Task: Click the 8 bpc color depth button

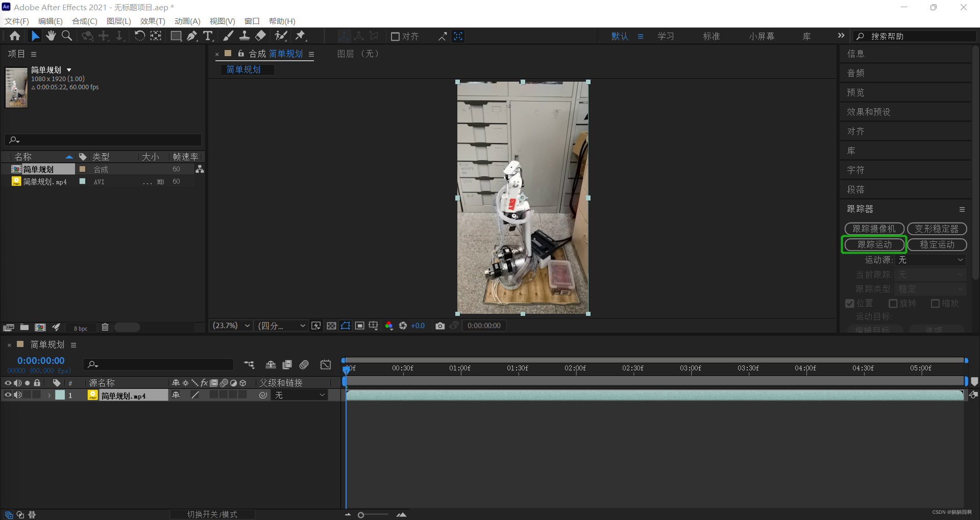Action: (81, 328)
